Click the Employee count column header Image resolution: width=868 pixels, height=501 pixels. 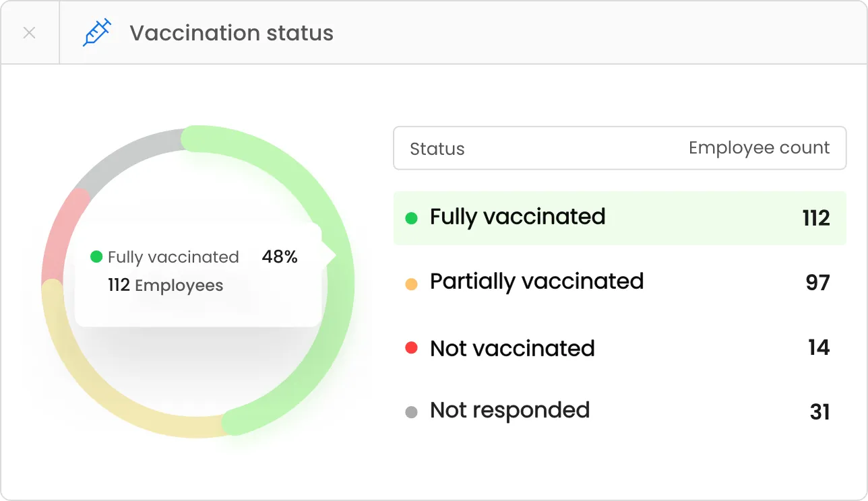click(x=759, y=148)
